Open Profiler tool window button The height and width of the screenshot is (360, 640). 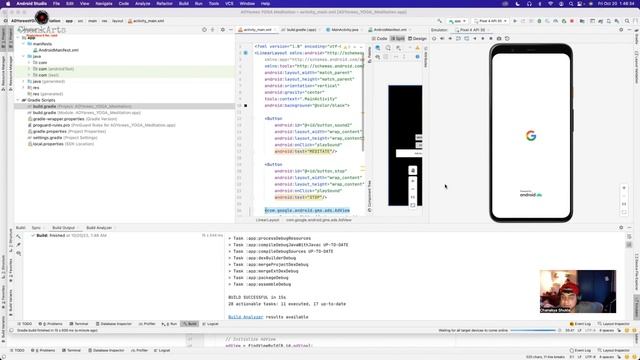pos(147,324)
